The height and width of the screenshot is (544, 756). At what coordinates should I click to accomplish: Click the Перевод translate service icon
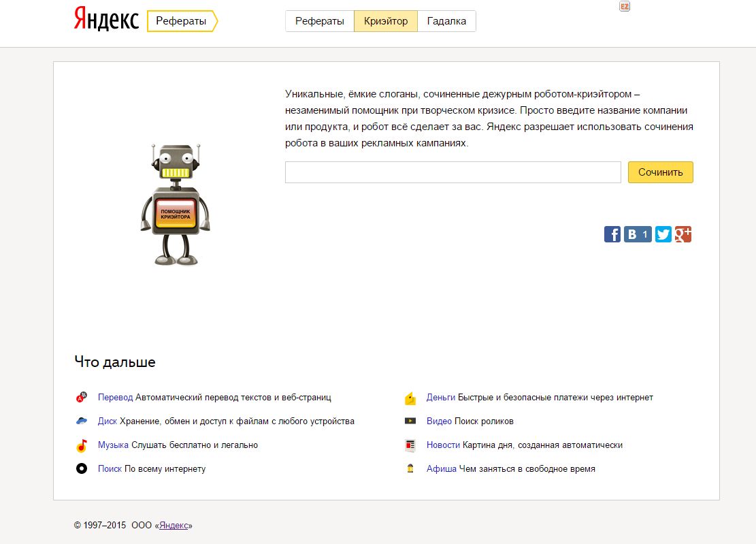point(82,398)
